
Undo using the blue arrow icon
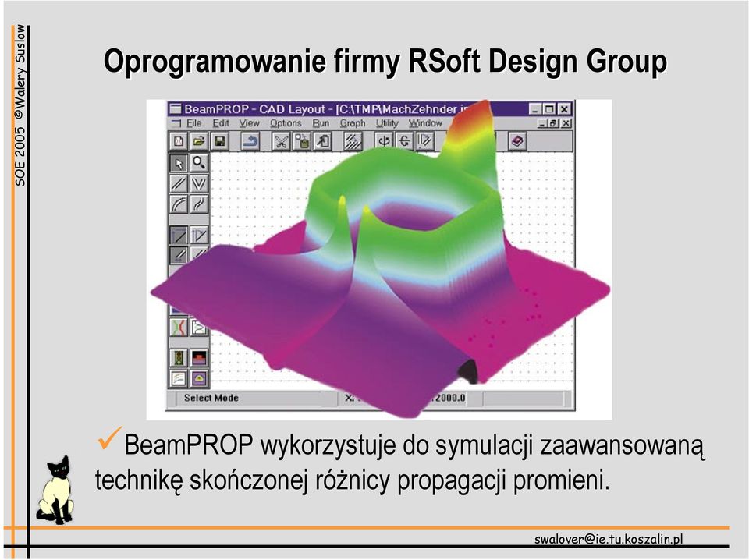[x=250, y=141]
